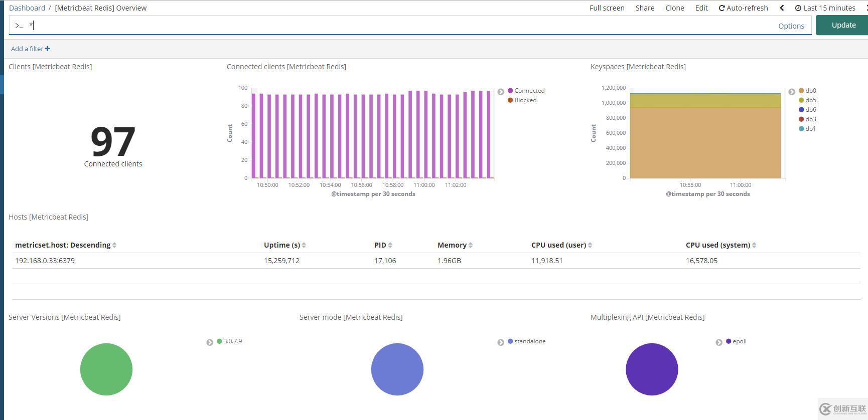Click the Add a filter link

[x=31, y=49]
